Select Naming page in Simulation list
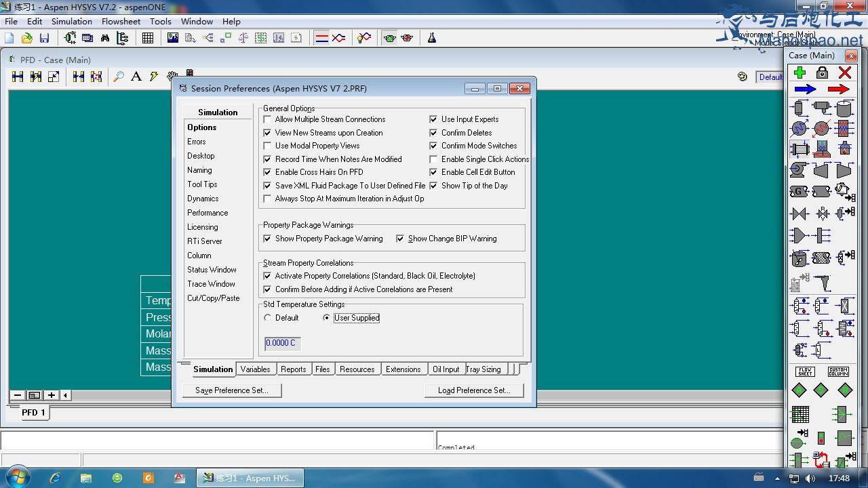 (199, 170)
